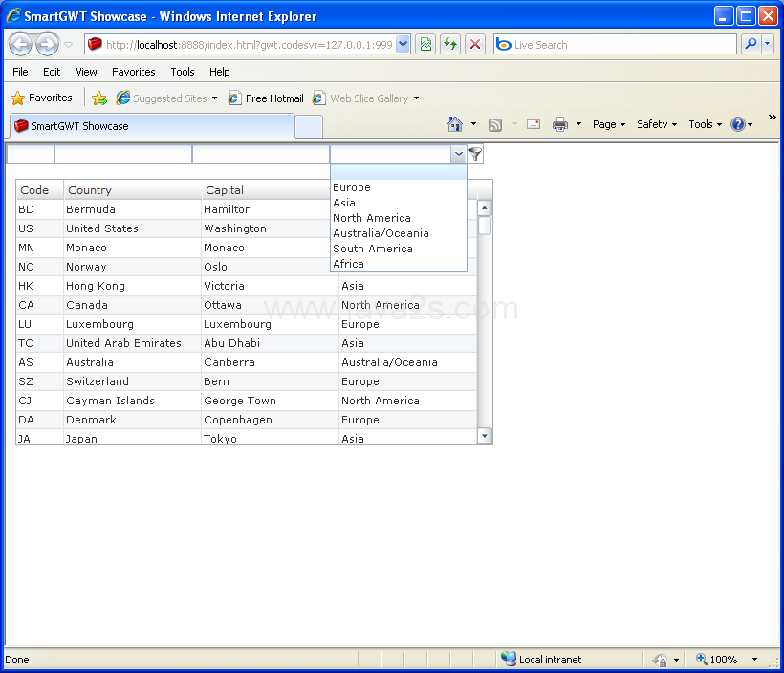Click the Print icon
Screen dimensions: 784x673
(x=560, y=124)
